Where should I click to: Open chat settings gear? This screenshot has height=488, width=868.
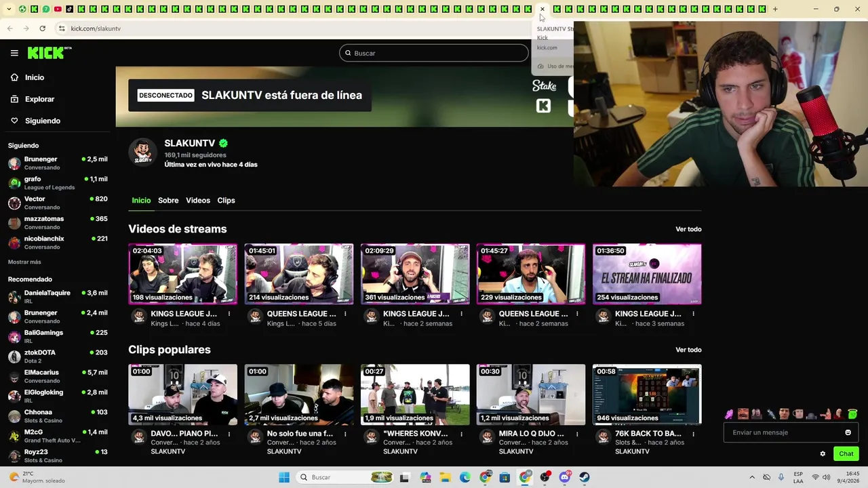(823, 453)
